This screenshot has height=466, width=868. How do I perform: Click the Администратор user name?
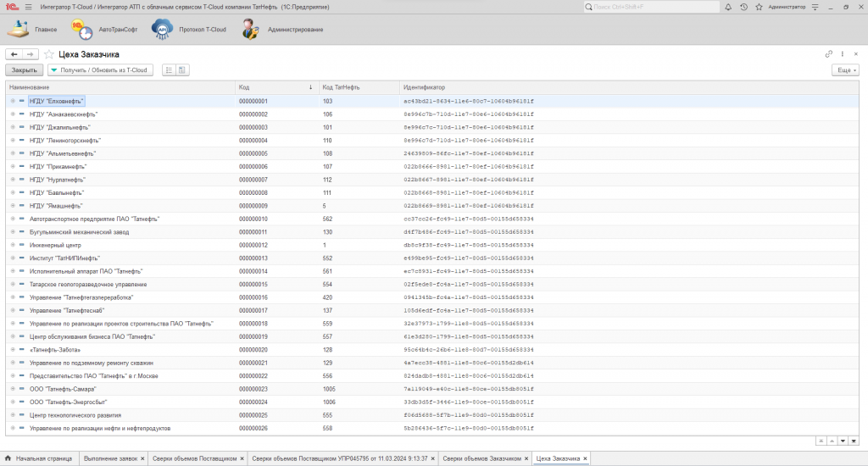click(787, 7)
